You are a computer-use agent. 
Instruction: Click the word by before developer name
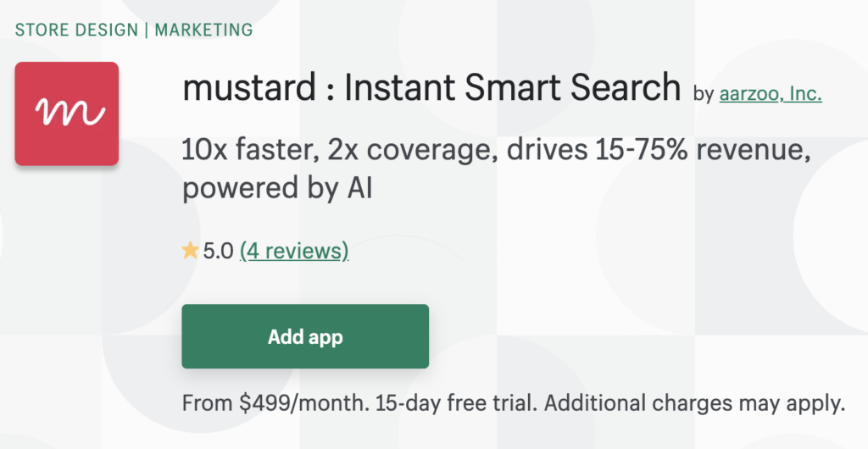point(704,95)
